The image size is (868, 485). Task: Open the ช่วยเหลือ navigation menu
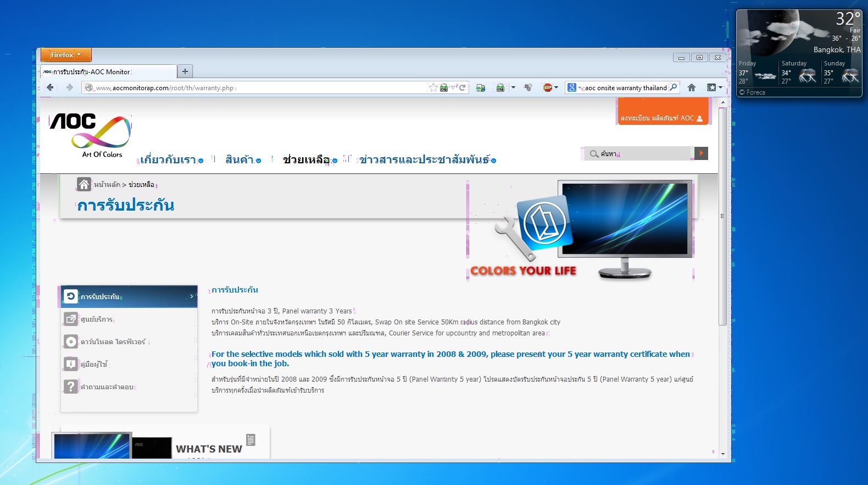[x=310, y=160]
